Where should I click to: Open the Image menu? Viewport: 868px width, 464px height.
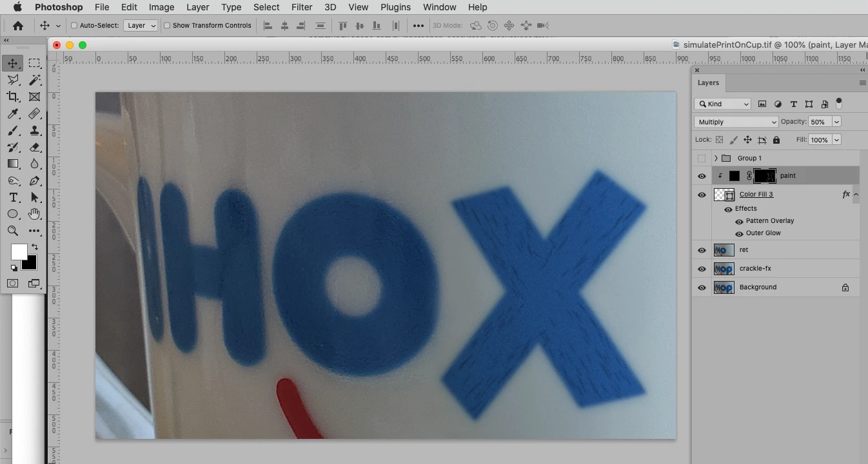click(161, 7)
